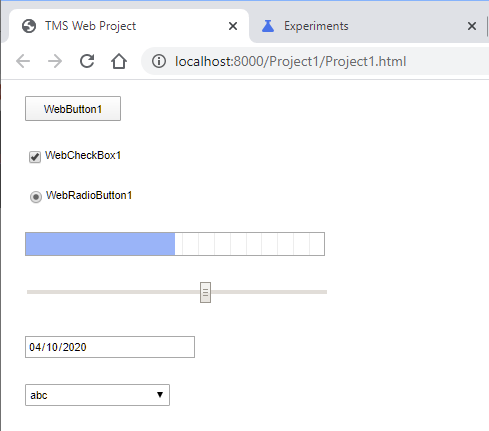Close the Experiments tab
Viewport: 489px width, 431px height.
pyautogui.click(x=472, y=26)
